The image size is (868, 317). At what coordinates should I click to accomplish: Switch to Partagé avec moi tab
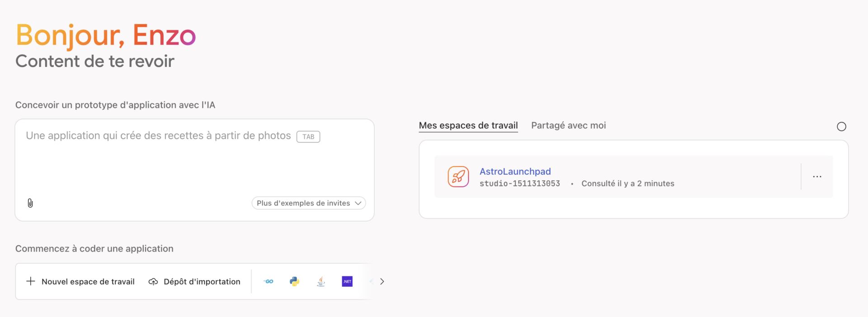tap(568, 126)
